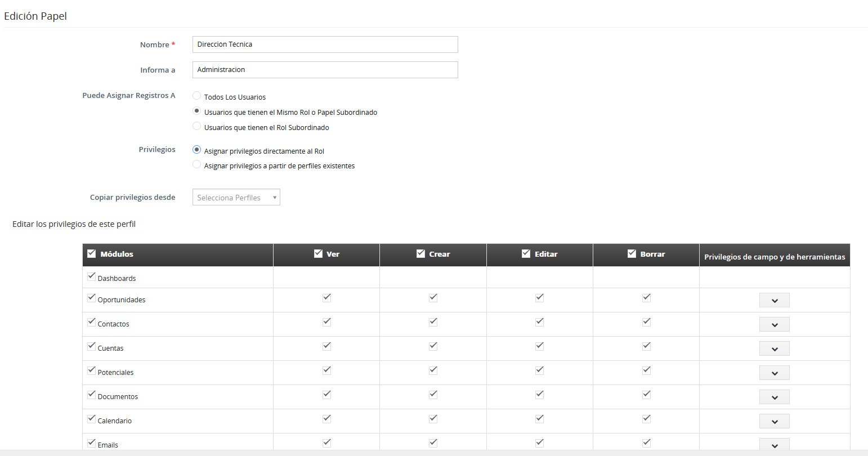Toggle Crear permission for Contactos
Image resolution: width=868 pixels, height=456 pixels.
tap(433, 322)
